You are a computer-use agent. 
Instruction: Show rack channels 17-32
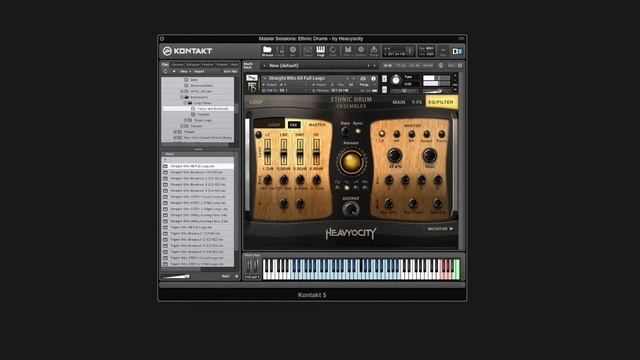tap(401, 65)
